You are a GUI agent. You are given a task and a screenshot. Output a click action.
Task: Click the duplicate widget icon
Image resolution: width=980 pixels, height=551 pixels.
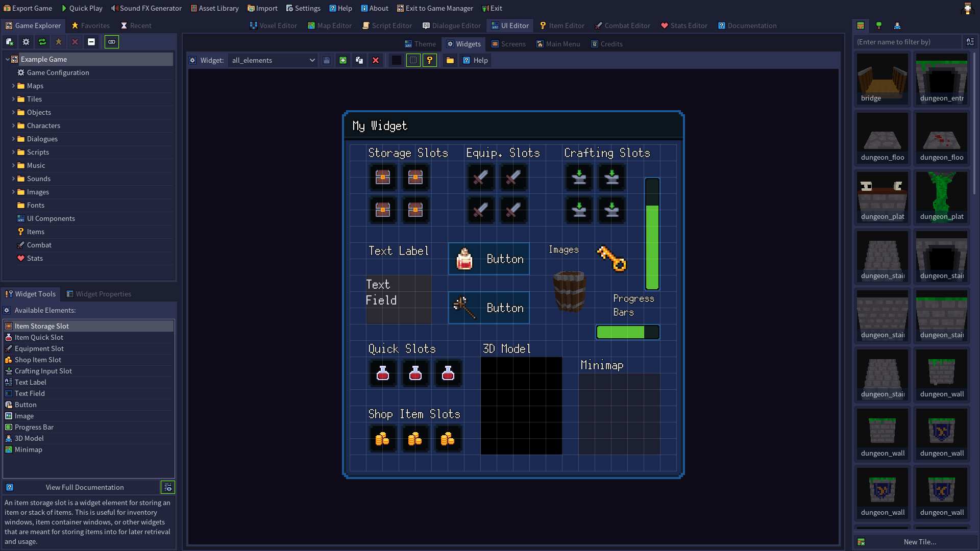pos(359,60)
